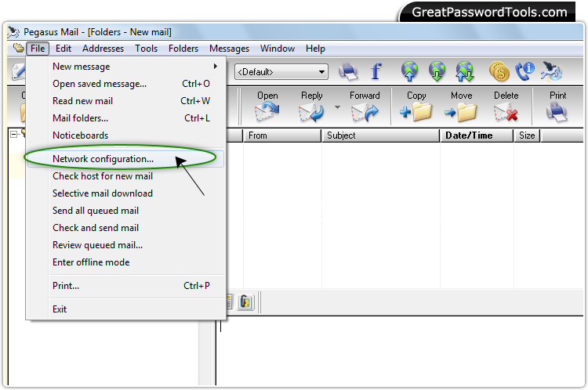Sort messages by From column

[x=282, y=135]
